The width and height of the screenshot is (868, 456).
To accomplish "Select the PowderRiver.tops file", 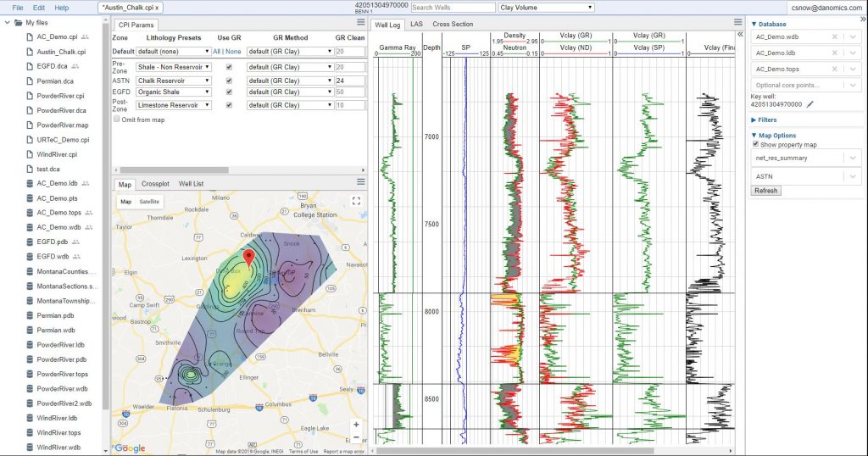I will click(x=62, y=374).
